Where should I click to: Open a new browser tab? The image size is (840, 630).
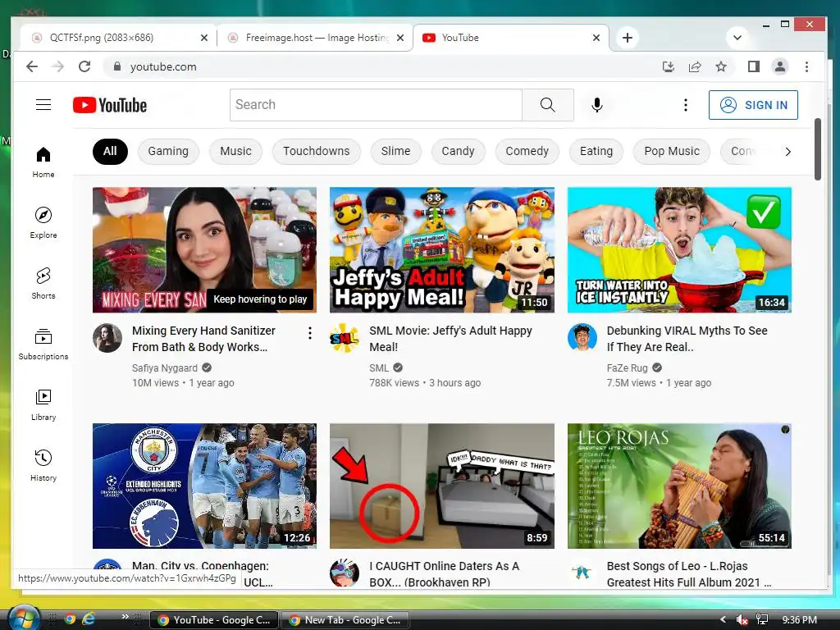pyautogui.click(x=628, y=38)
